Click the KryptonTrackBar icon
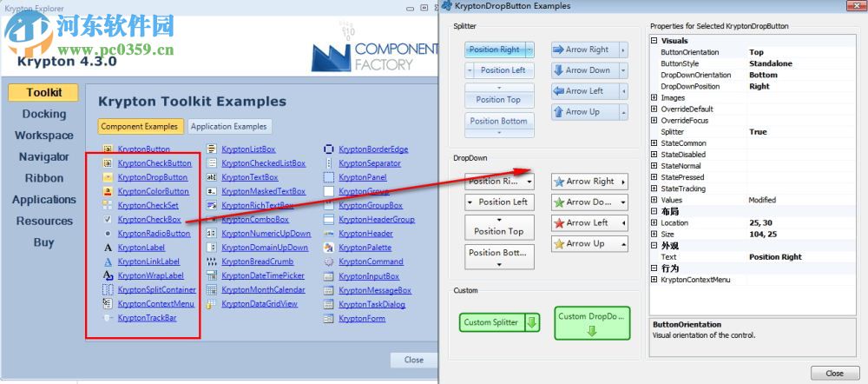Image resolution: width=868 pixels, height=384 pixels. [108, 318]
